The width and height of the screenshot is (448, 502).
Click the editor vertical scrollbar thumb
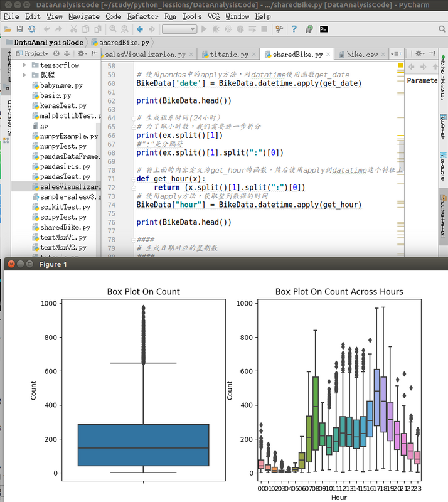click(x=401, y=152)
